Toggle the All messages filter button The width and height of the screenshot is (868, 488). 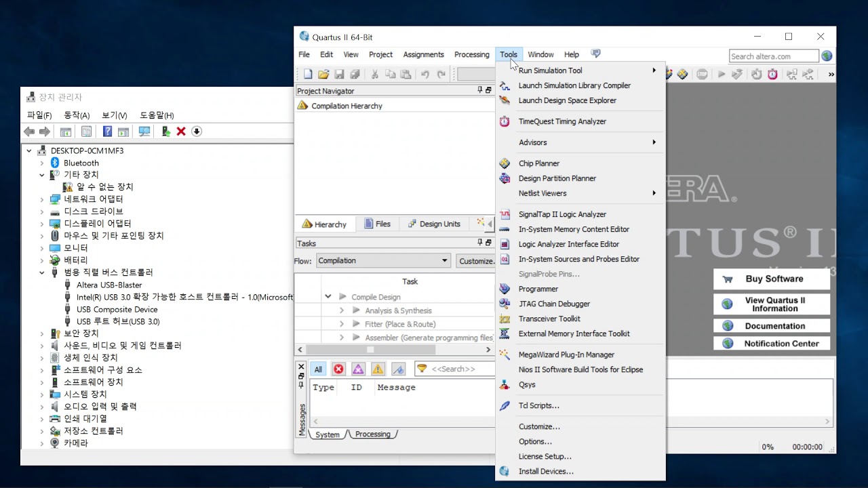[318, 369]
